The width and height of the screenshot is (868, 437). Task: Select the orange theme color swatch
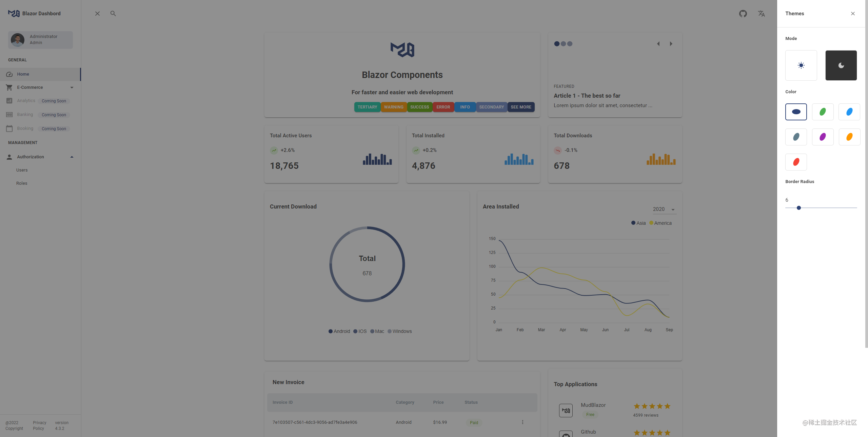click(x=849, y=137)
